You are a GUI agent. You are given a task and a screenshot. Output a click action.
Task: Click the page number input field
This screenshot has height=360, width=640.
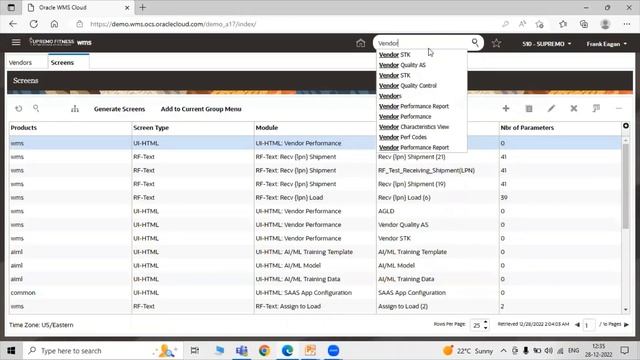pyautogui.click(x=589, y=325)
